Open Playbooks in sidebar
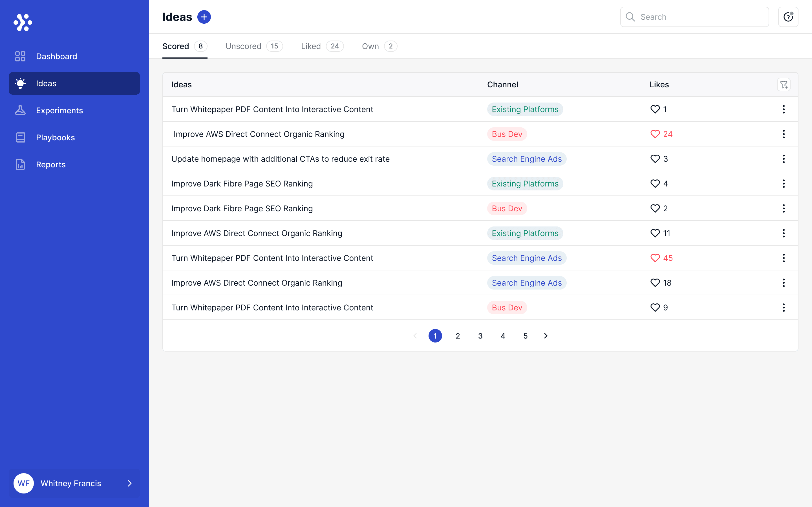This screenshot has width=812, height=507. [x=55, y=137]
